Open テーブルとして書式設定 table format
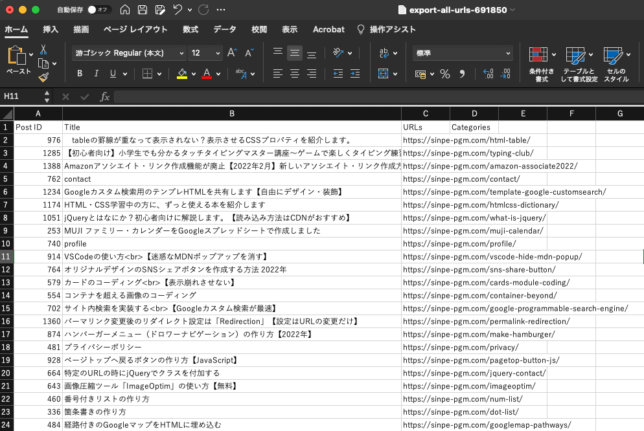 point(579,64)
